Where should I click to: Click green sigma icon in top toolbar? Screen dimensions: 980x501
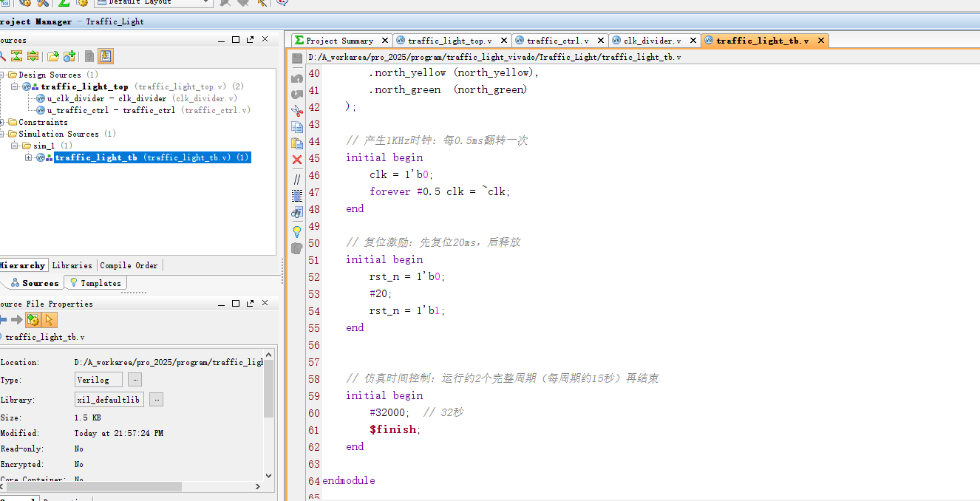[64, 2]
